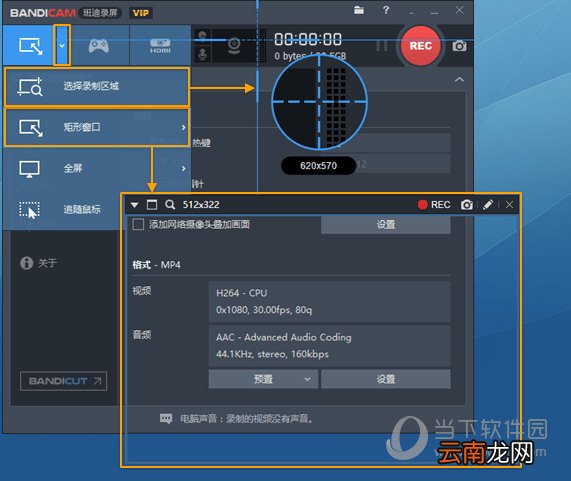Click the 电脑声音 notice text
Image resolution: width=571 pixels, height=481 pixels.
click(x=247, y=419)
